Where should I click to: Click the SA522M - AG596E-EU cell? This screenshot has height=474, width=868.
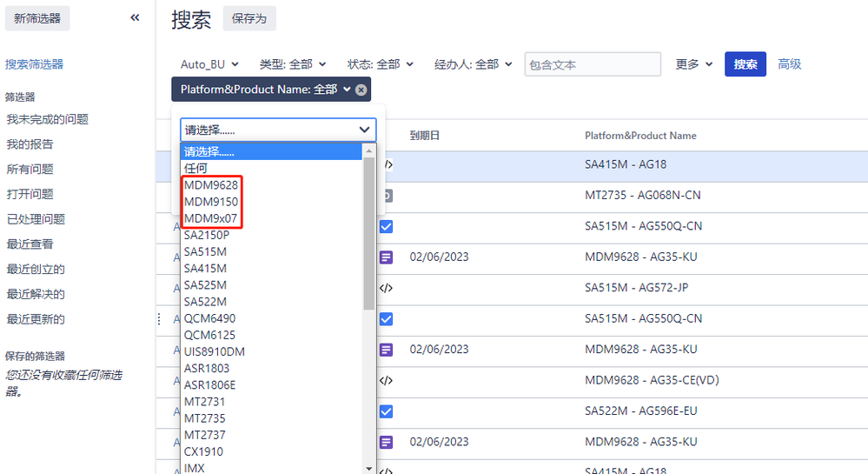point(641,411)
